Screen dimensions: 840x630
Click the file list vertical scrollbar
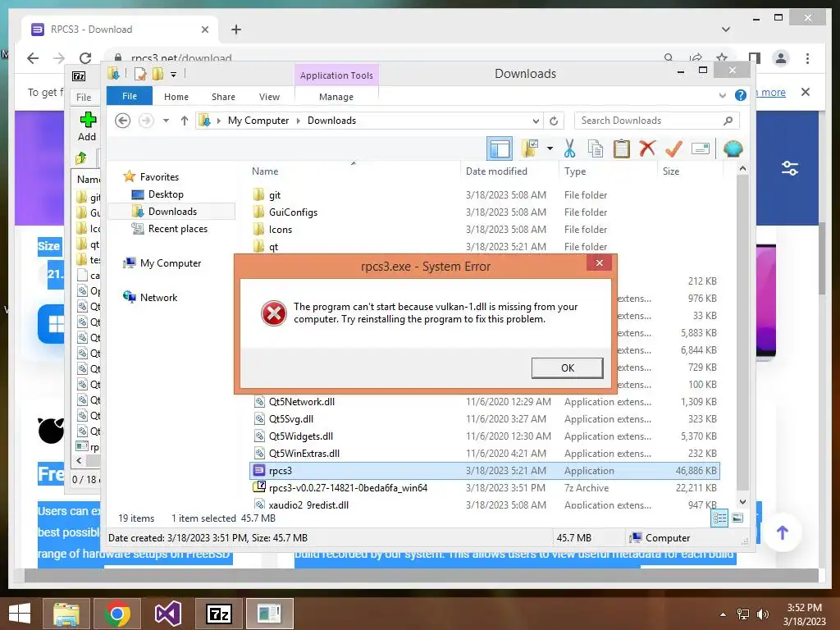point(742,332)
